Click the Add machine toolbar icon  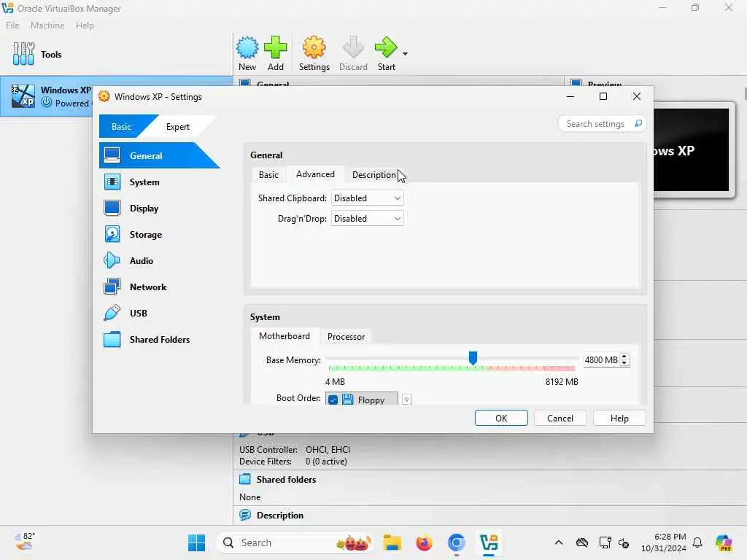(275, 53)
